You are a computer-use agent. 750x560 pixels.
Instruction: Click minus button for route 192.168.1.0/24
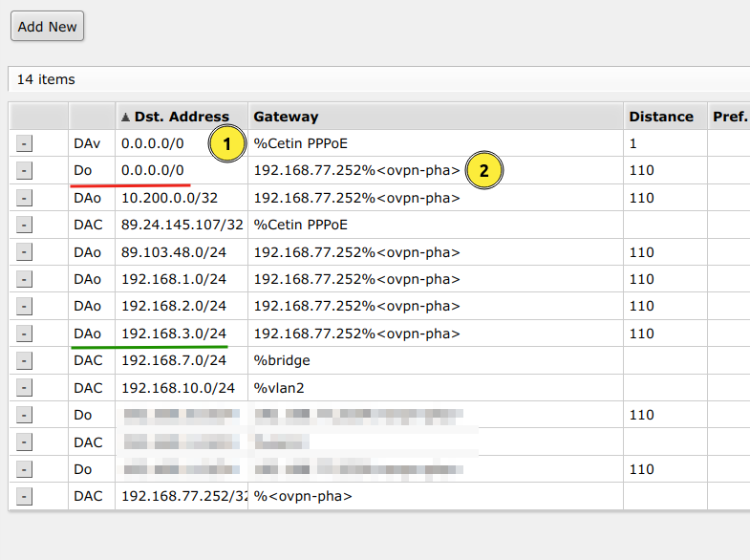(24, 279)
